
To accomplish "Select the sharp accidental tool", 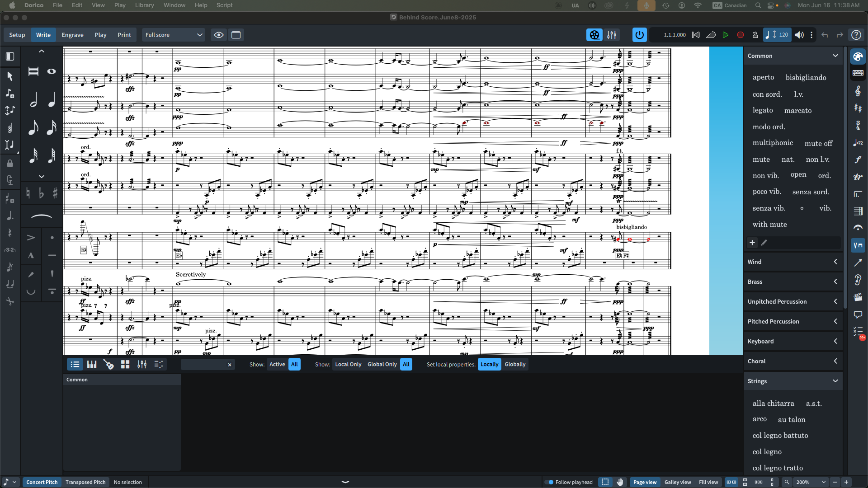I will click(55, 193).
